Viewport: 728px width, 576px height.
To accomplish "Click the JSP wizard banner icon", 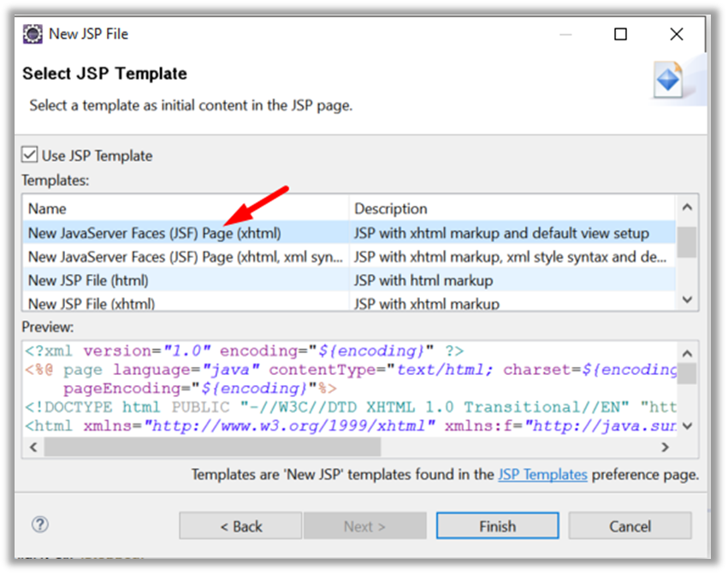I will pyautogui.click(x=668, y=80).
